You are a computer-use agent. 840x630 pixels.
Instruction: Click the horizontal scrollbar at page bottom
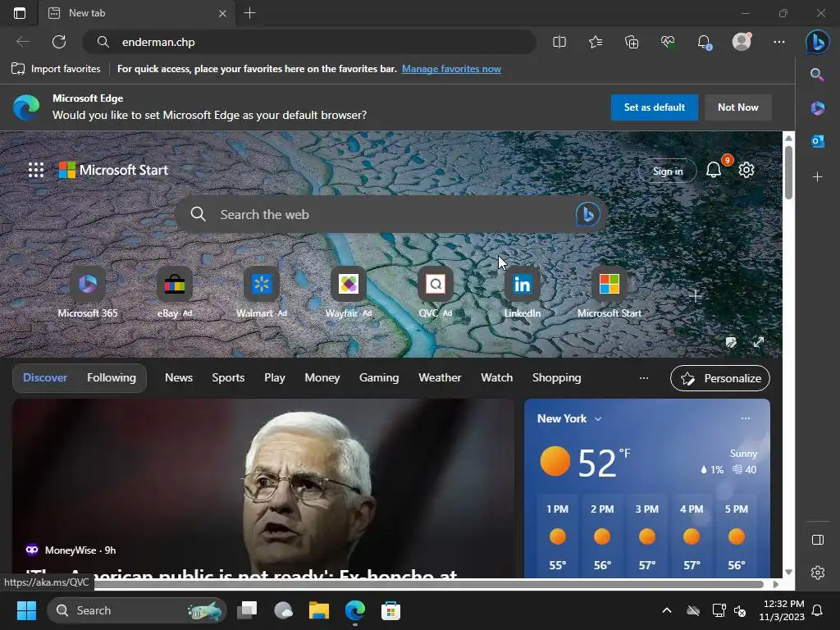[428, 584]
